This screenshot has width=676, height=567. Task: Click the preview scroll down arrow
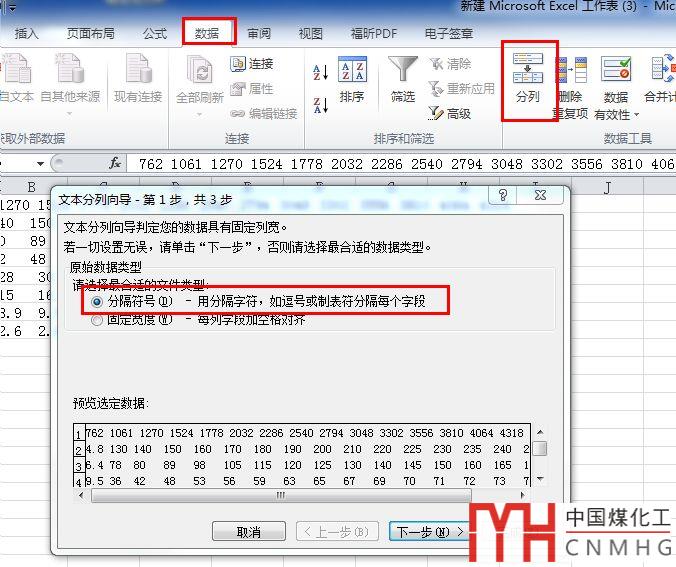540,479
